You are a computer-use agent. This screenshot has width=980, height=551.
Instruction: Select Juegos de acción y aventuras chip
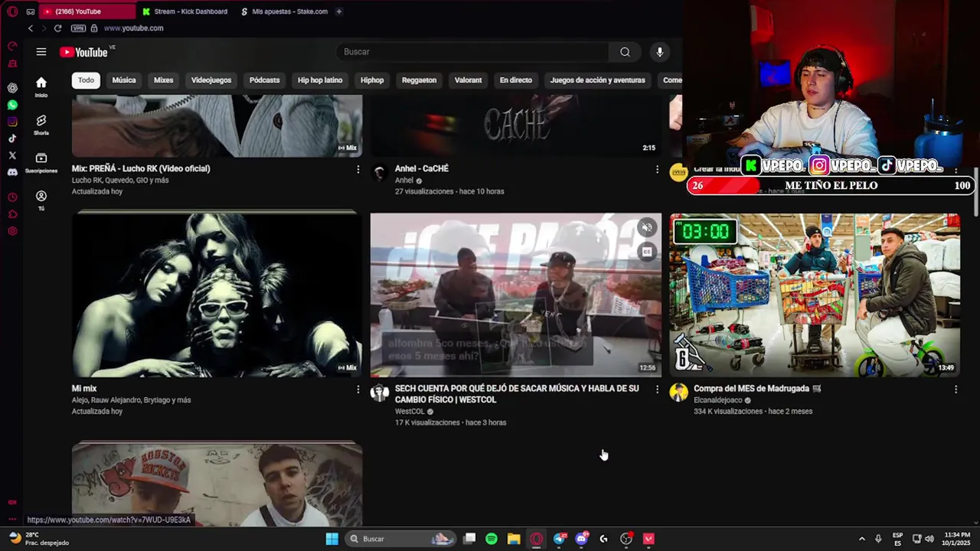pyautogui.click(x=597, y=80)
